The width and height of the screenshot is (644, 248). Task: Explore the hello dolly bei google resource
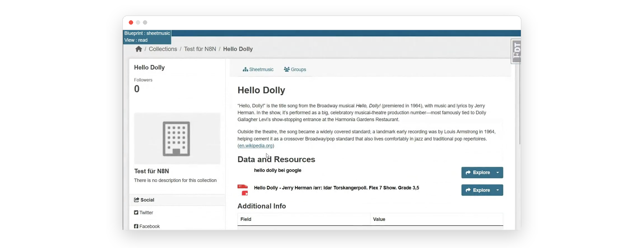click(478, 173)
